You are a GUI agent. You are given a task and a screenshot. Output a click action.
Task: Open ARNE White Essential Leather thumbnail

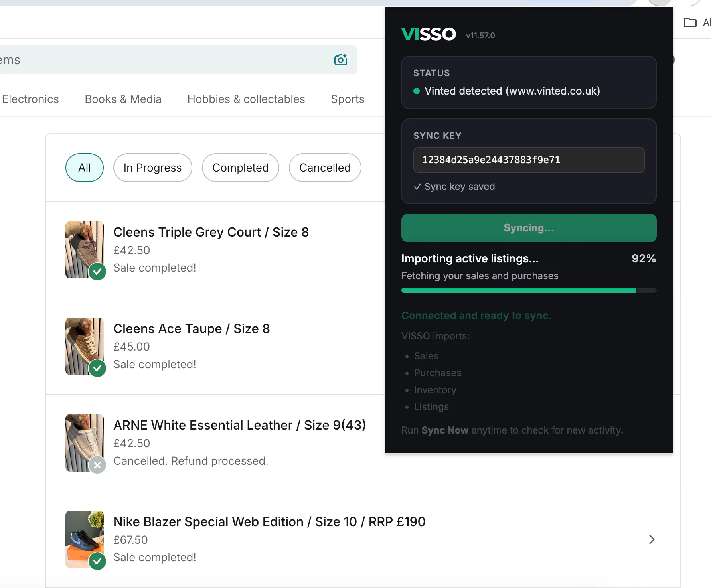click(x=85, y=443)
